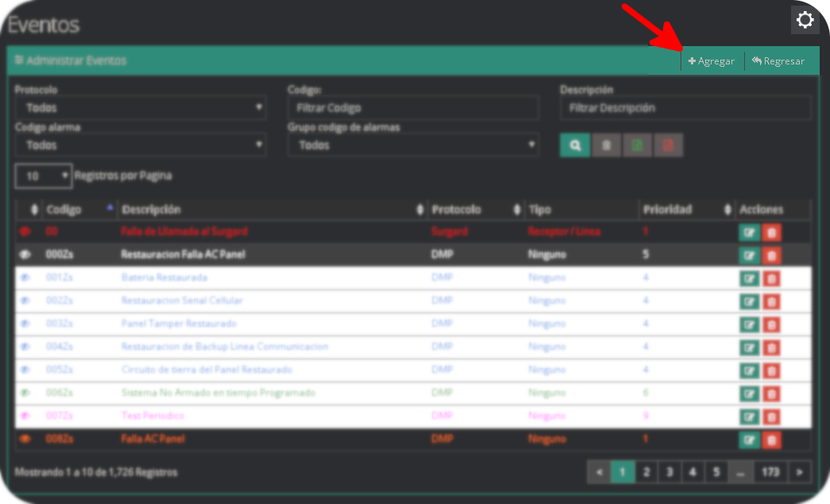Screen dimensions: 830x504
Task: Click the Regresar button
Action: click(778, 61)
